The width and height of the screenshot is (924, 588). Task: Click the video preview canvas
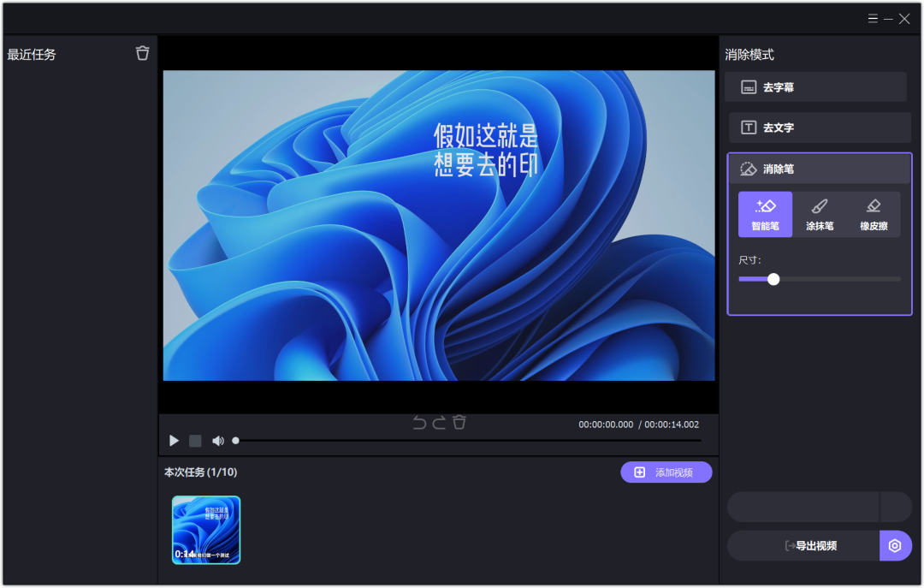point(439,225)
